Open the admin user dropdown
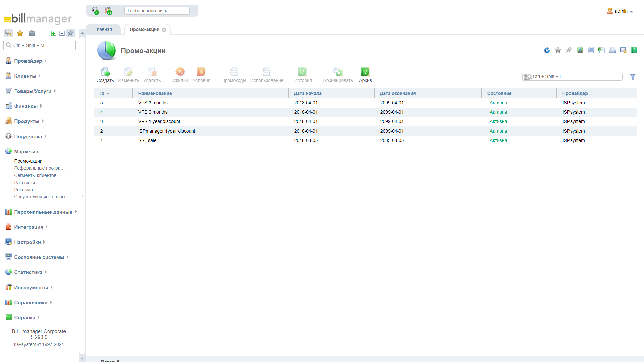 621,11
